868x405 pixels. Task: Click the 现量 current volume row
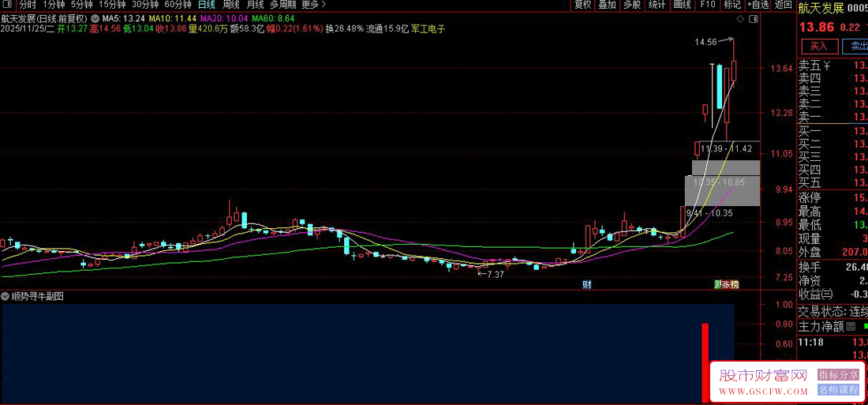(x=832, y=239)
